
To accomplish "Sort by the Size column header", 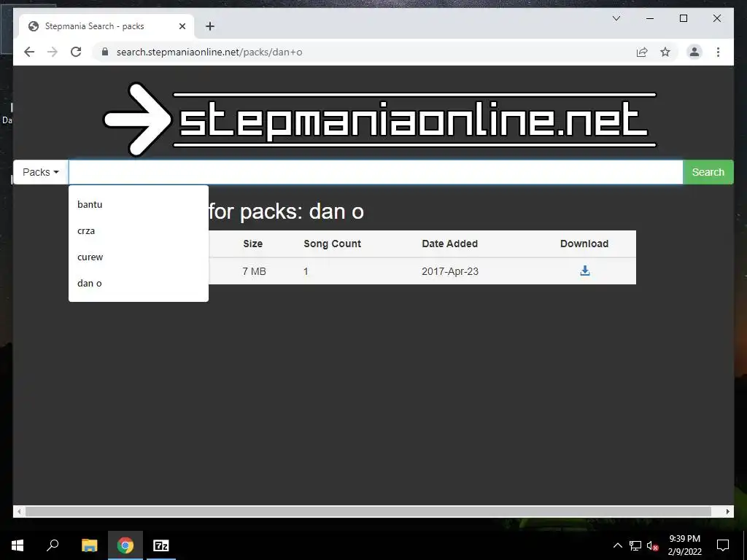I will [x=252, y=244].
